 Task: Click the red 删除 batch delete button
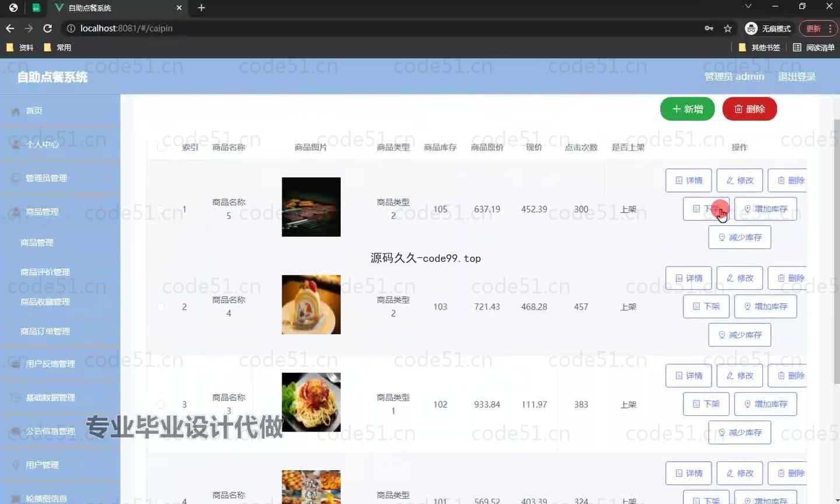pyautogui.click(x=750, y=109)
